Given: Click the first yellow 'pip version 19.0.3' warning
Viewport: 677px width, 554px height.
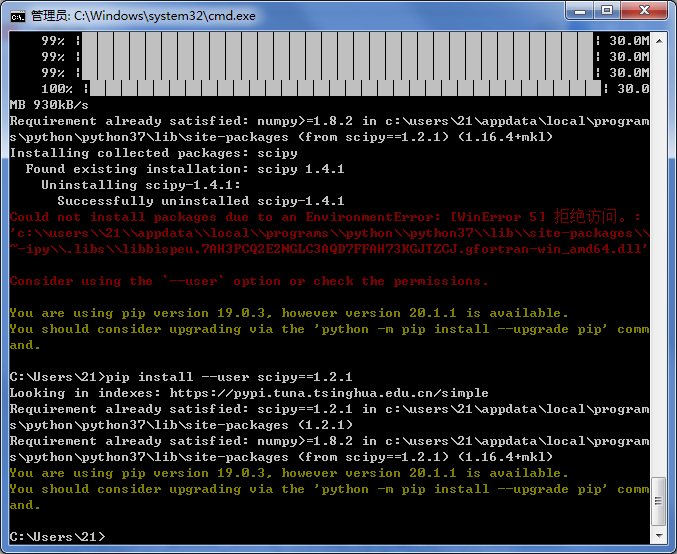Looking at the screenshot, I should (288, 313).
